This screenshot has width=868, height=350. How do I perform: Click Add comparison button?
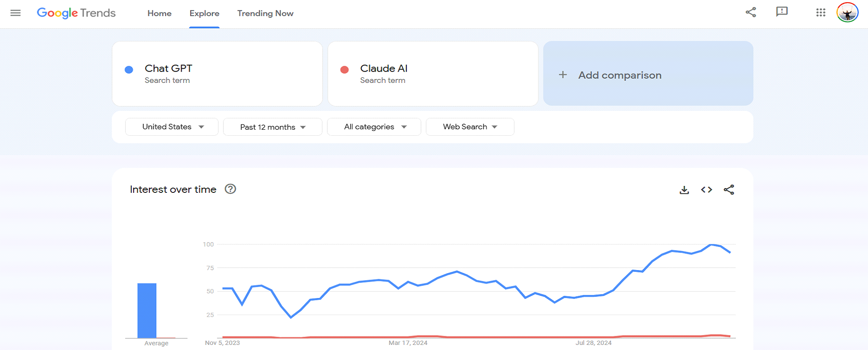point(648,74)
